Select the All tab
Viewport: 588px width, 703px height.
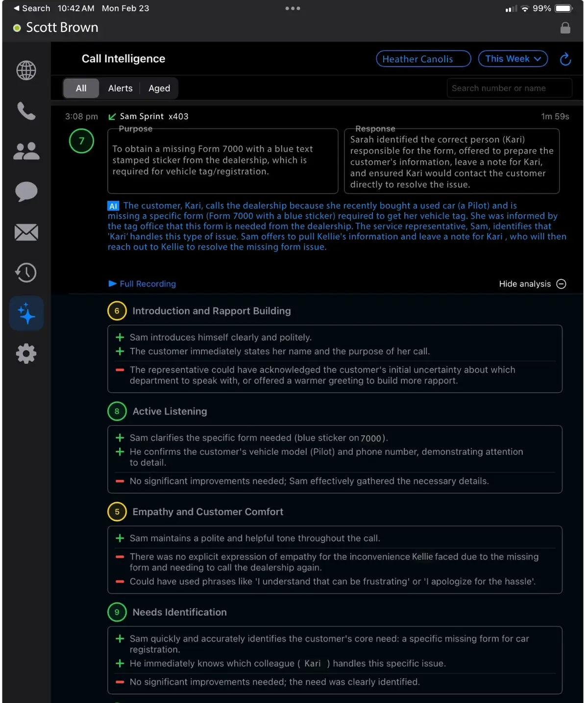[x=81, y=88]
